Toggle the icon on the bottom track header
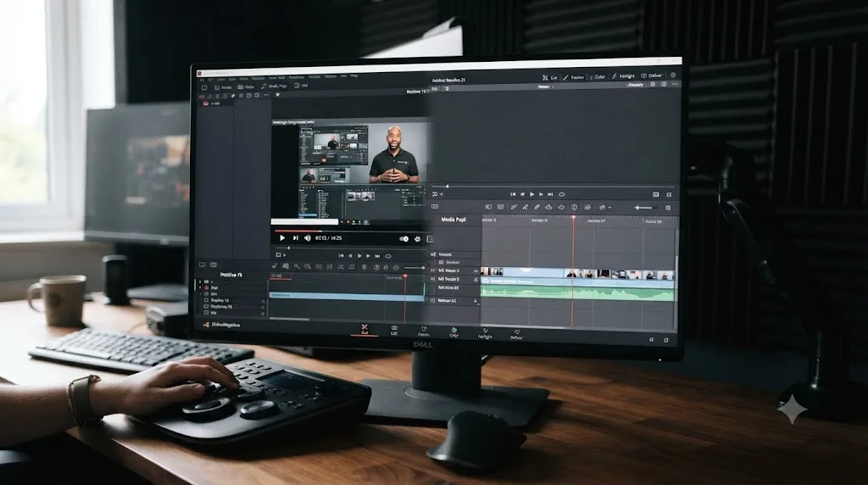868x485 pixels. coord(475,301)
